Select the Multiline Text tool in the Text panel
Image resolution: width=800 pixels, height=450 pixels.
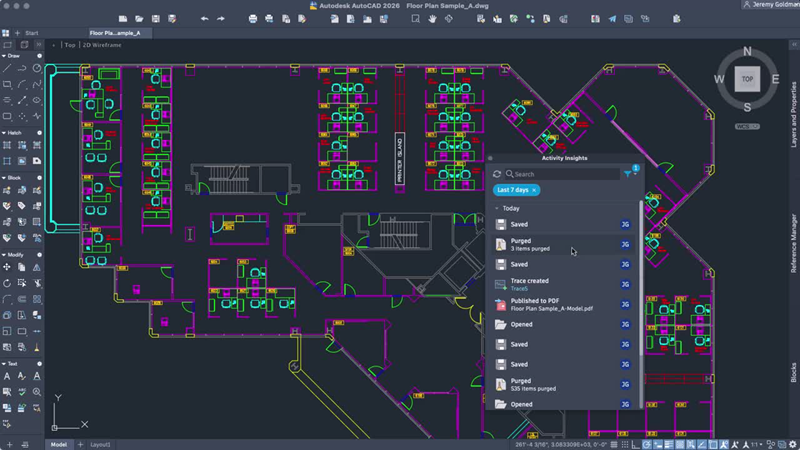click(7, 376)
